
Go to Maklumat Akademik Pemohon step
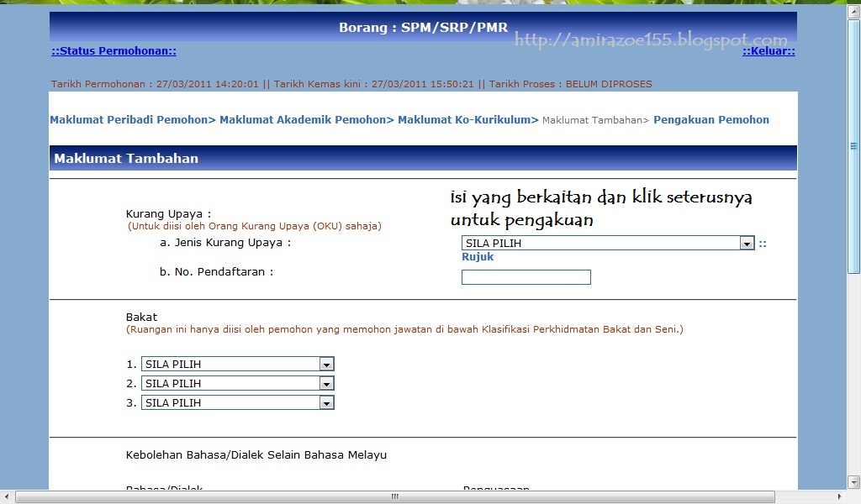coord(307,119)
